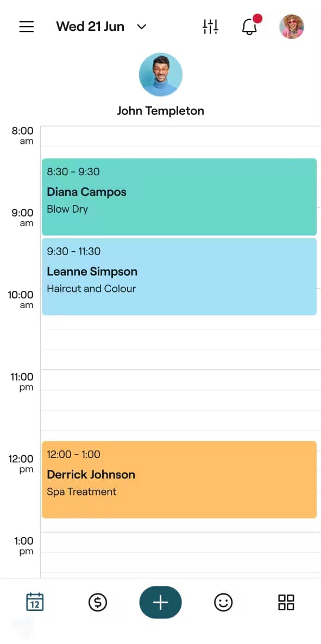The width and height of the screenshot is (321, 644).
Task: Tap the plus add button
Action: (x=160, y=603)
